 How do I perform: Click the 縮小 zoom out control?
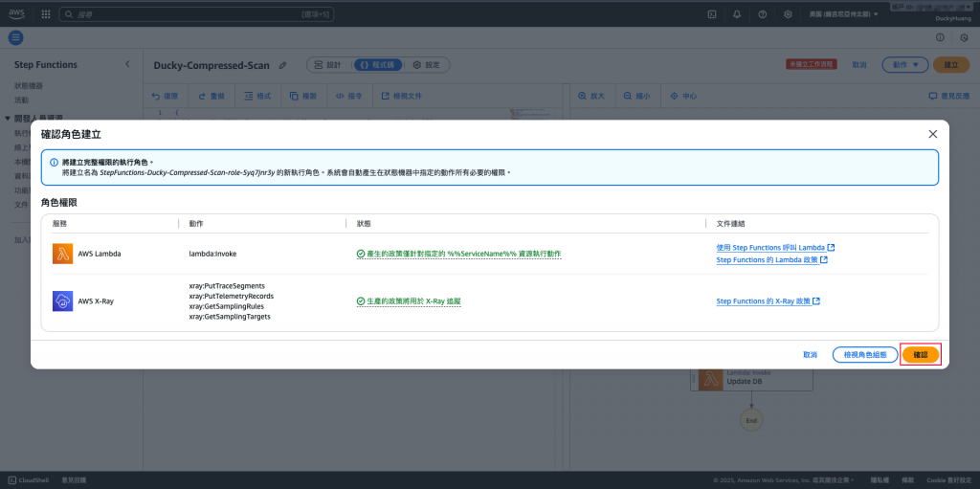point(636,97)
